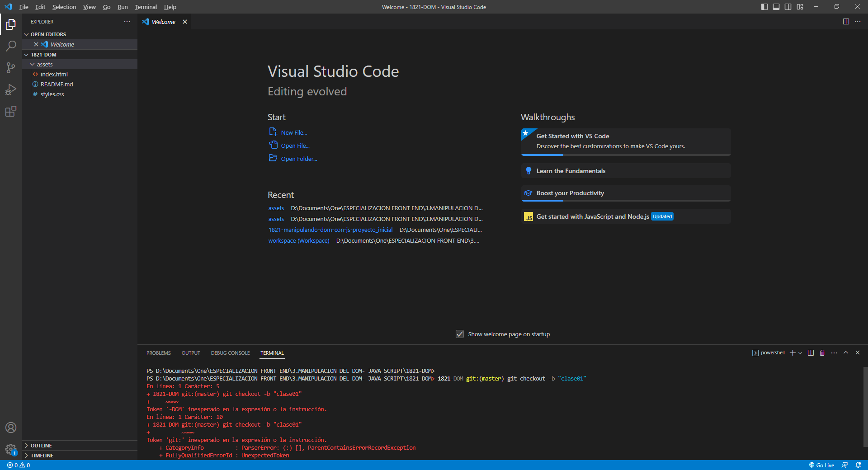Image resolution: width=868 pixels, height=470 pixels.
Task: Open the Terminal menu
Action: [146, 7]
